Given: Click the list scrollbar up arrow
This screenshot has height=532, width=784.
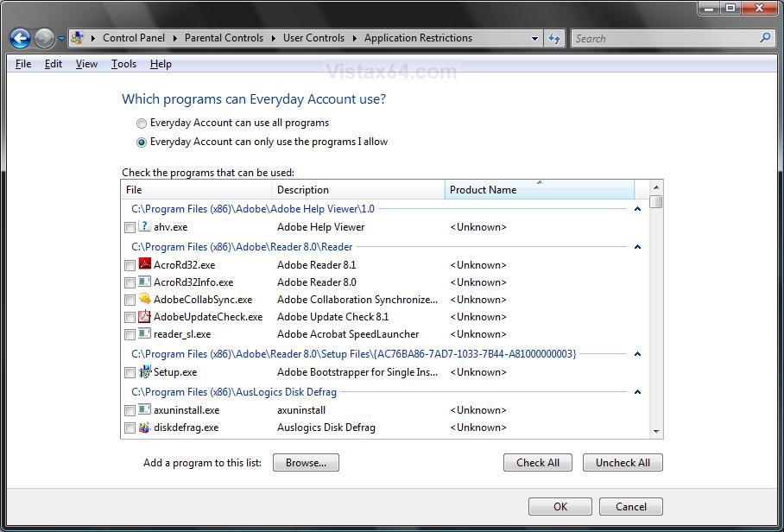Looking at the screenshot, I should point(656,187).
